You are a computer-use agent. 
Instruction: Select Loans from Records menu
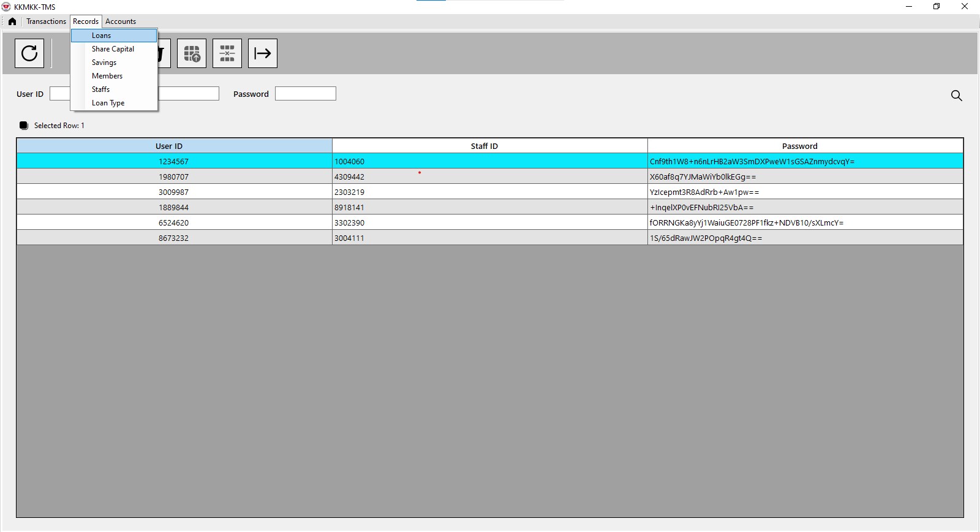click(x=114, y=36)
